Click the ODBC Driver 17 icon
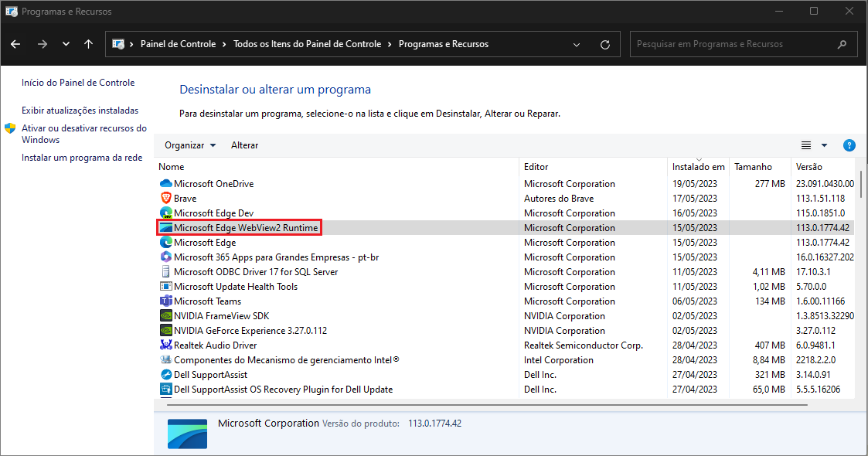Screen dimensions: 868x456 coord(165,272)
